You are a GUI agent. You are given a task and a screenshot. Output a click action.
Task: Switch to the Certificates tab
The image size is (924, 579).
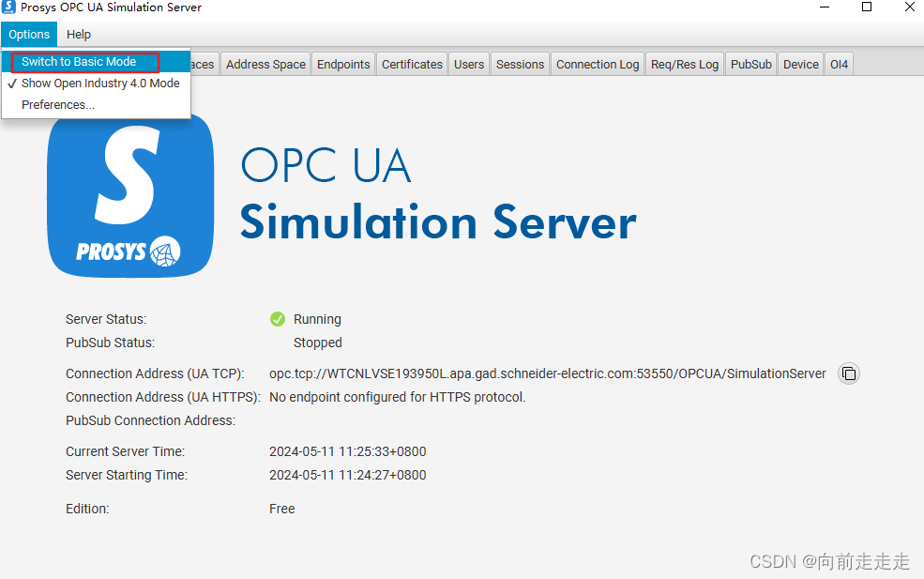coord(412,64)
